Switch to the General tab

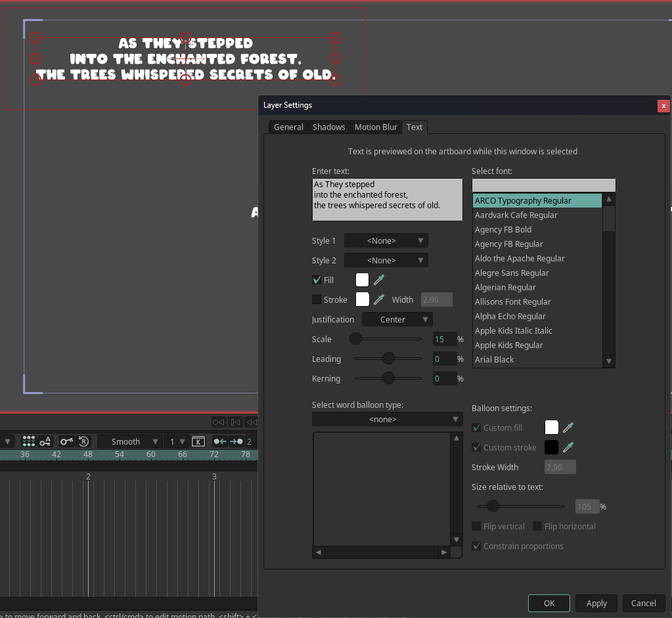point(288,127)
